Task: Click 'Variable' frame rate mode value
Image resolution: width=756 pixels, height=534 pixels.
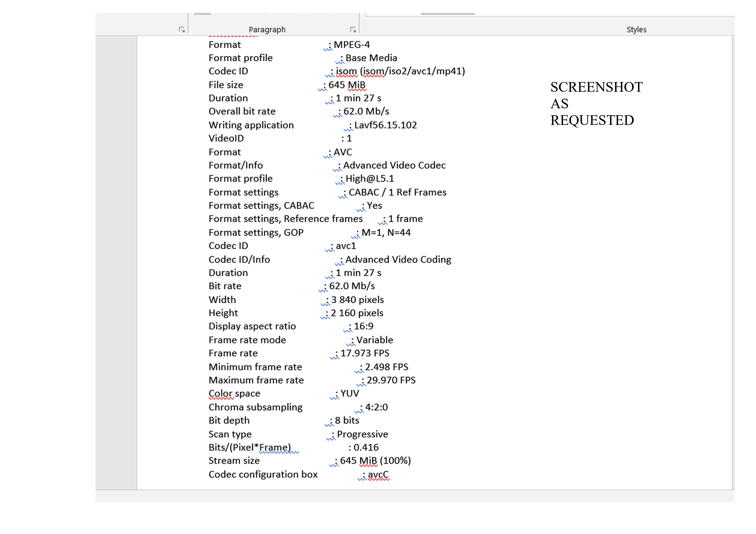Action: [x=375, y=340]
